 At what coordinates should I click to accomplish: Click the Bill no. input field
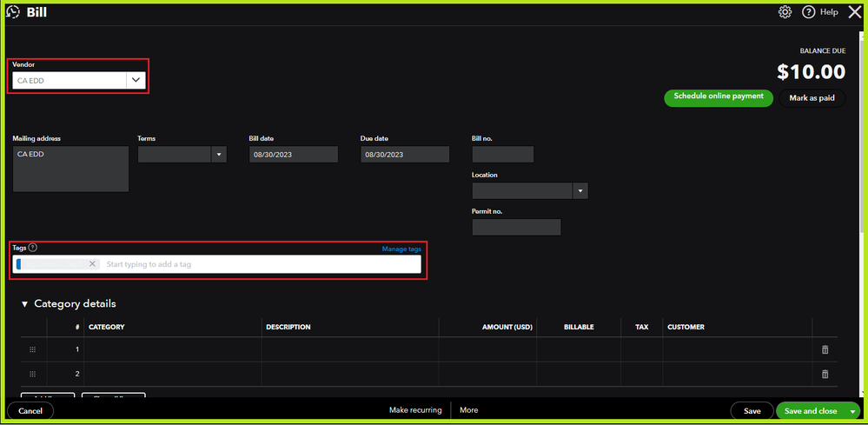503,155
